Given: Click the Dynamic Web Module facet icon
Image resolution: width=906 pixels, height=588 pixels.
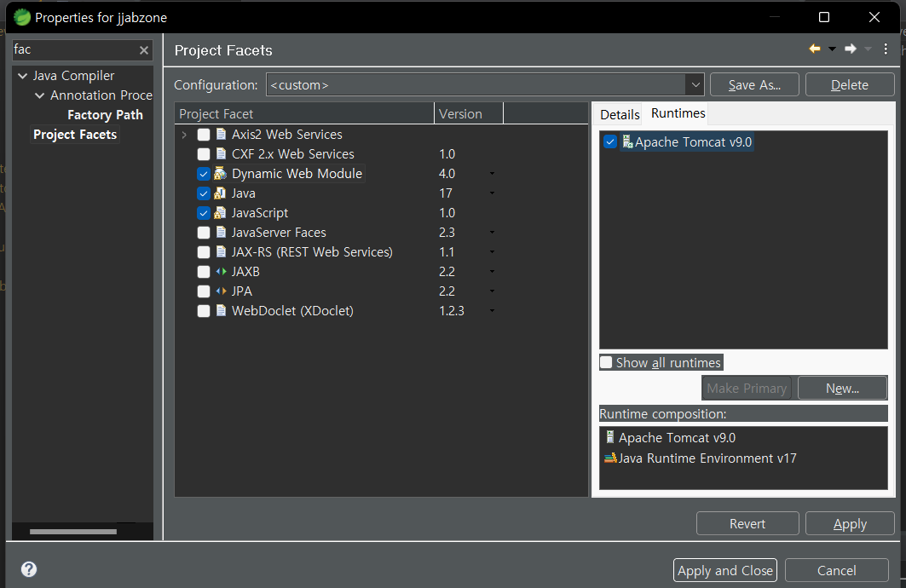Looking at the screenshot, I should [x=220, y=173].
